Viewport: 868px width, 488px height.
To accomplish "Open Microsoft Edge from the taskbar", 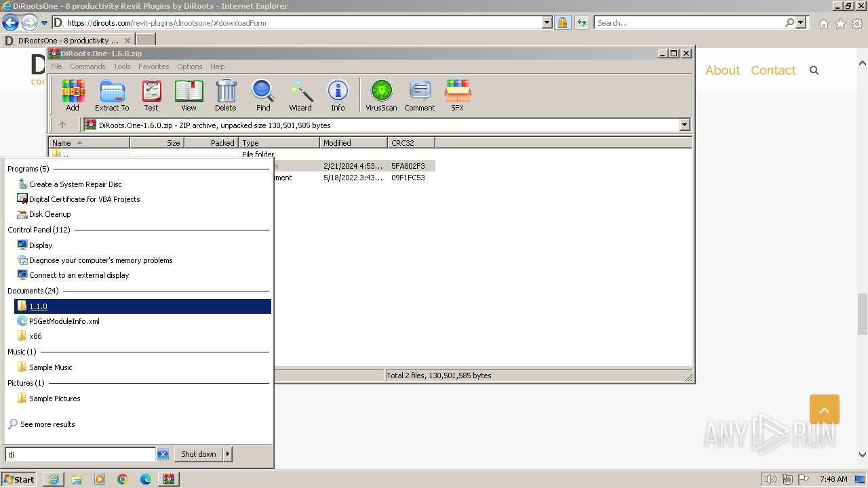I will [x=146, y=479].
